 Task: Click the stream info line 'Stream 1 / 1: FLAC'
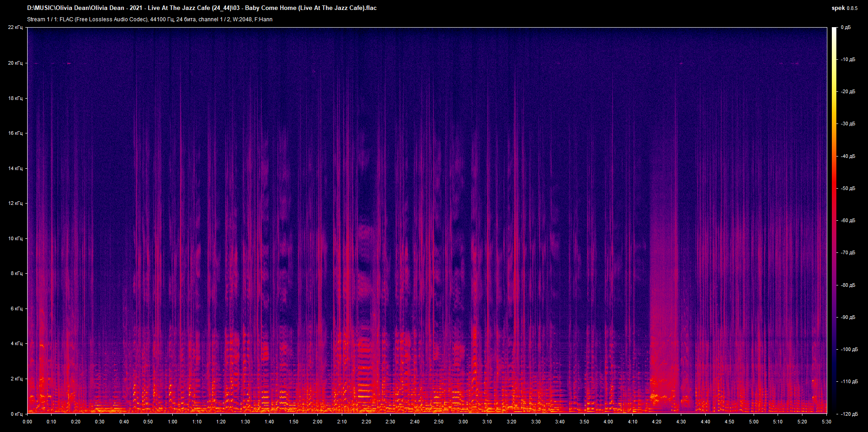(150, 19)
